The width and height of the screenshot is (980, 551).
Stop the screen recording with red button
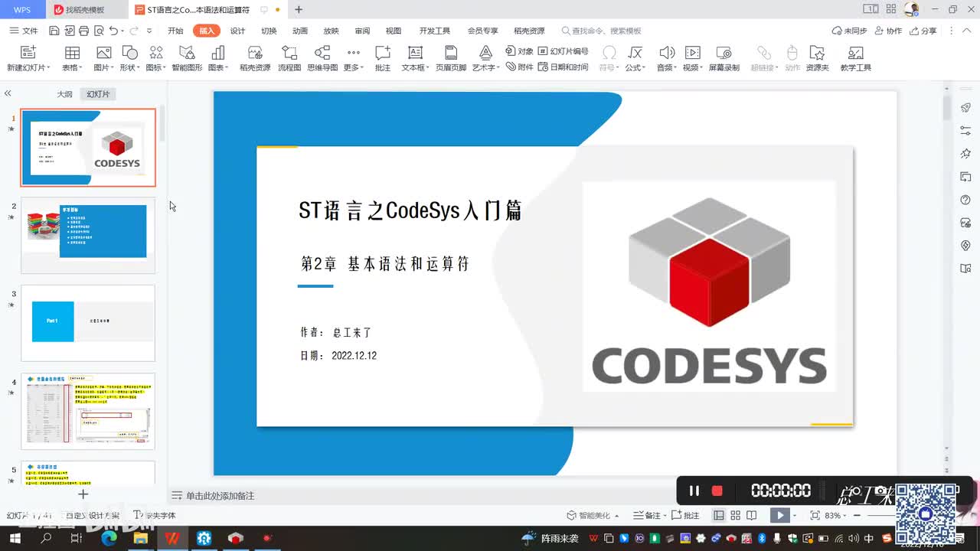click(717, 491)
